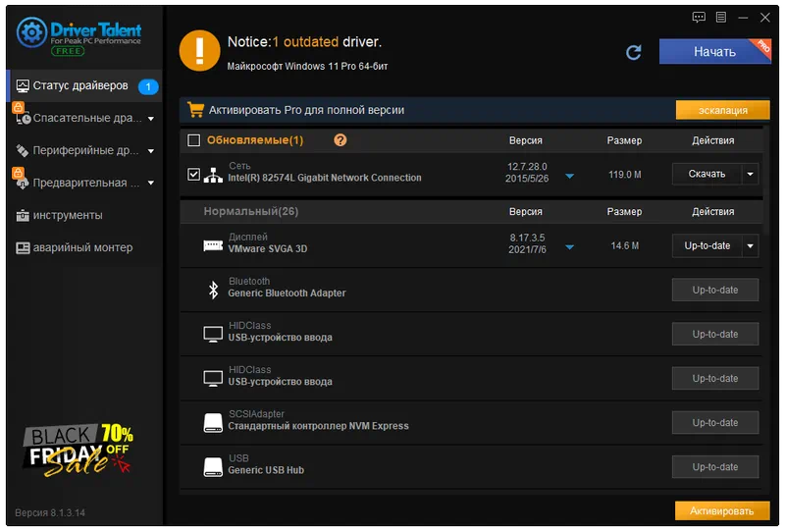Screen dimensions: 785x532
Task: Toggle the Обновляемые(1) select-all checkbox
Action: click(x=193, y=140)
